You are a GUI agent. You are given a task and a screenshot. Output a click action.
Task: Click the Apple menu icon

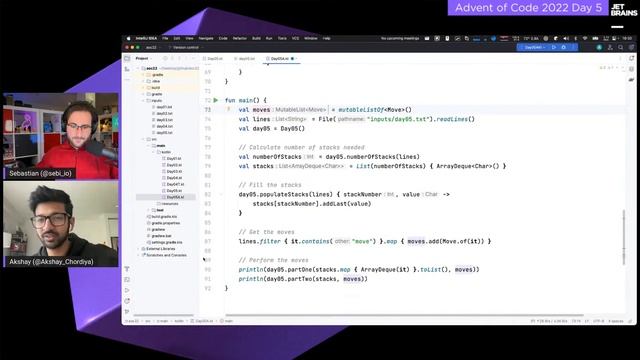coord(129,38)
